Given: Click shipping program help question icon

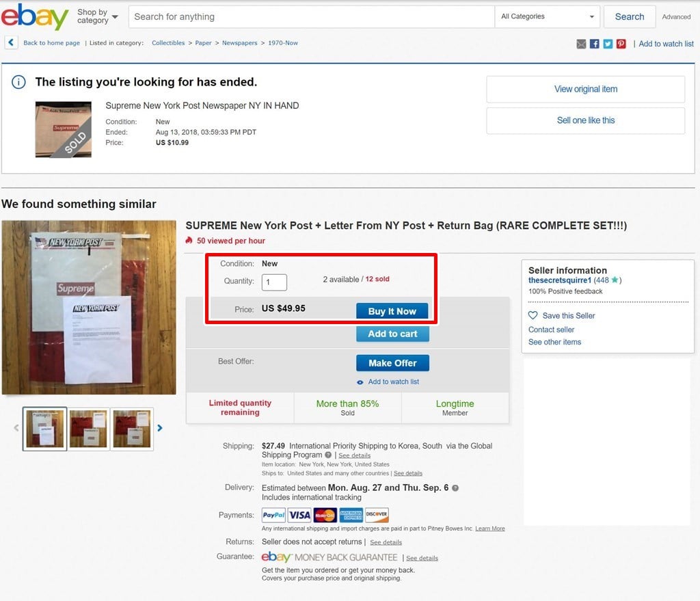Looking at the screenshot, I should pos(328,455).
